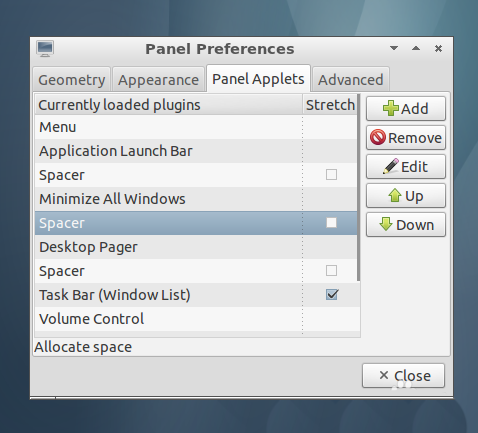
Task: Click the X icon on Close button
Action: coord(384,375)
